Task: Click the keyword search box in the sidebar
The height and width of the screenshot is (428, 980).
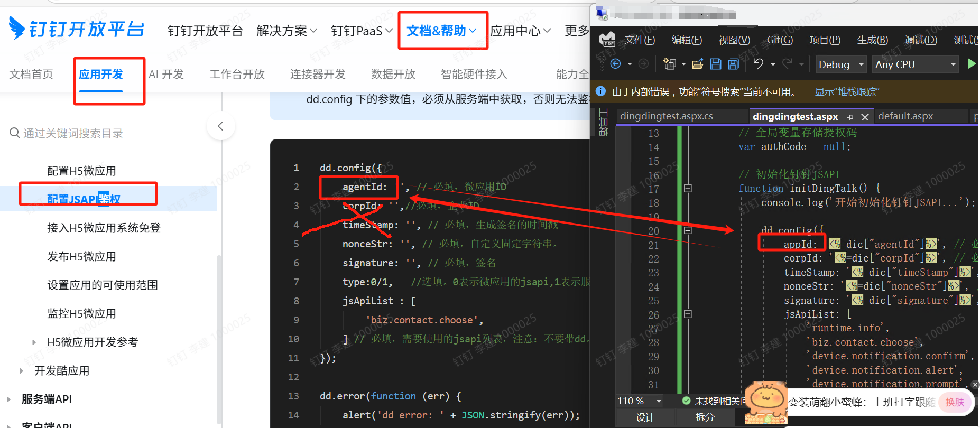Action: tap(100, 133)
